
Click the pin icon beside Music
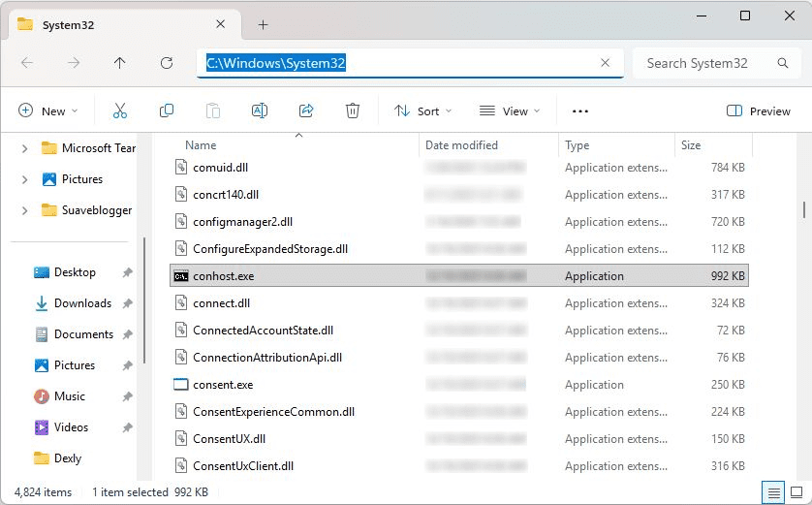tap(127, 396)
